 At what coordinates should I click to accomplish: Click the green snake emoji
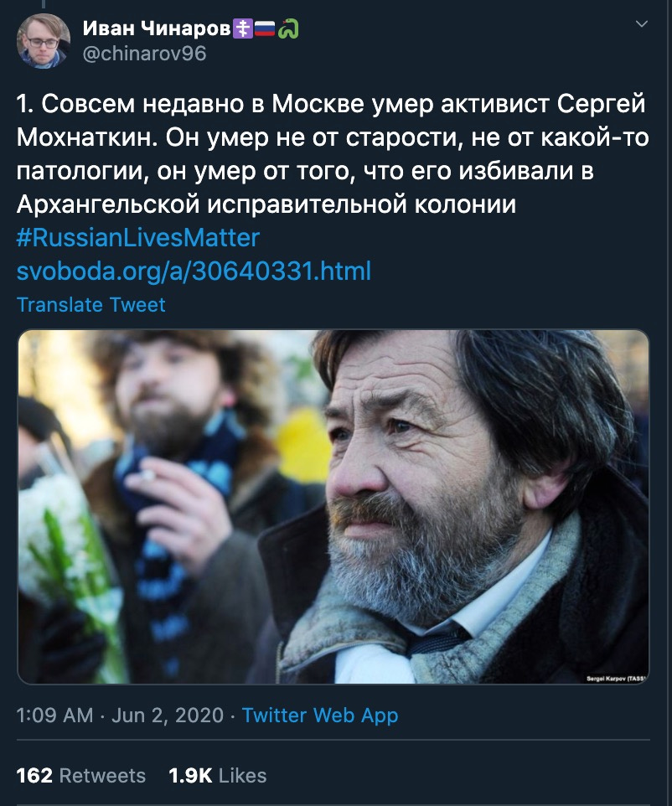(x=288, y=28)
